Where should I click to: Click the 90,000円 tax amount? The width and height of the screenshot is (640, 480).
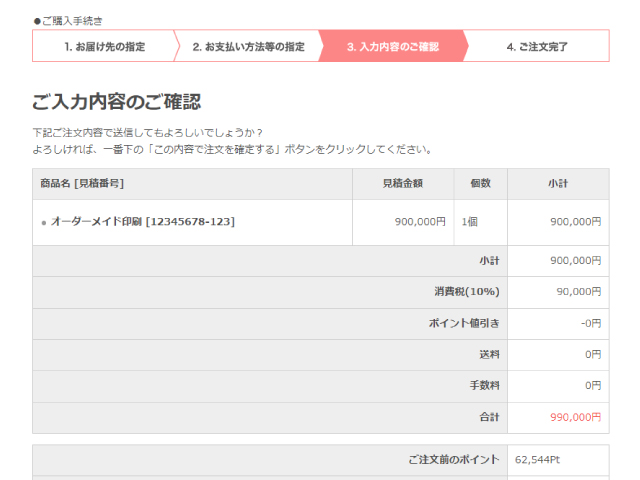click(x=578, y=292)
